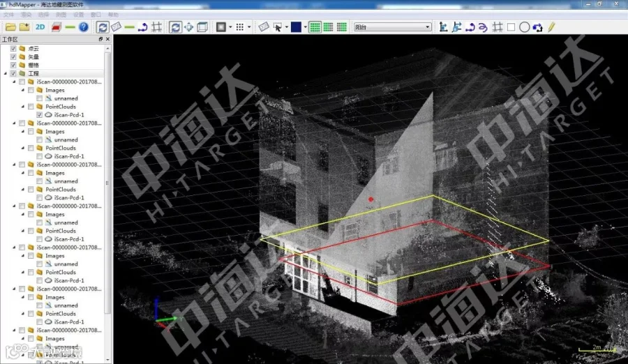
Task: Select the 点云 tree row label
Action: pyautogui.click(x=33, y=48)
